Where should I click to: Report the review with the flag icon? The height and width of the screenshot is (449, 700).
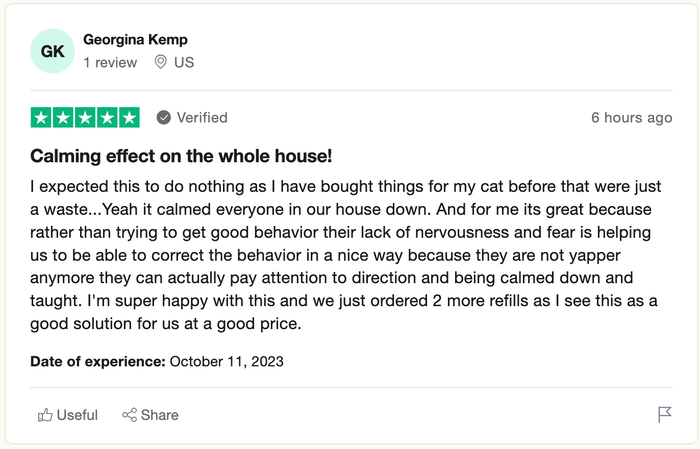coord(664,415)
